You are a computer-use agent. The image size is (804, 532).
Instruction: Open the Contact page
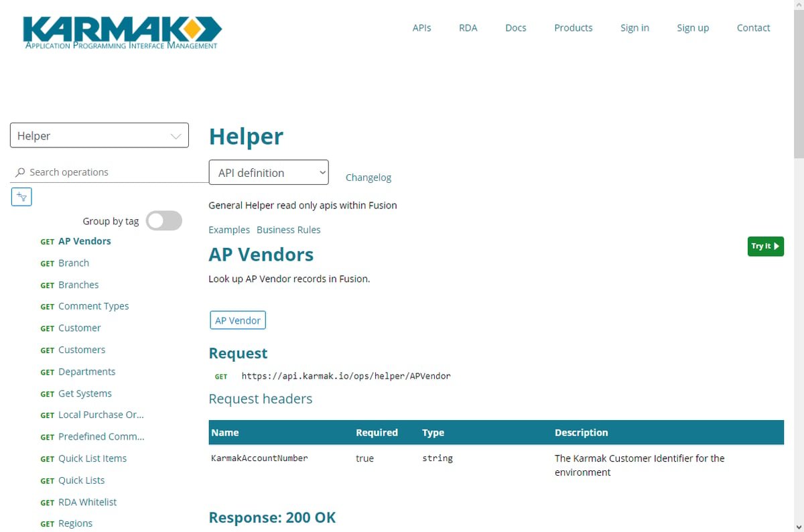(753, 27)
